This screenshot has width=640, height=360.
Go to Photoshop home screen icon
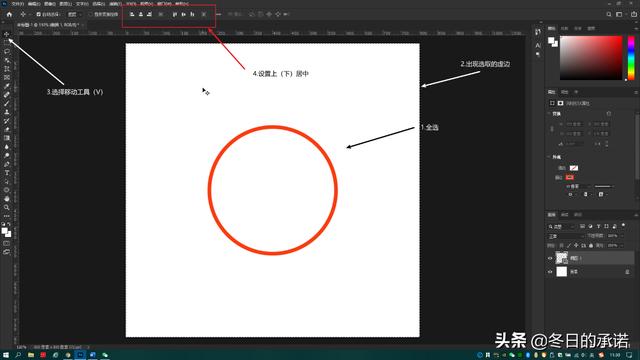pyautogui.click(x=9, y=14)
